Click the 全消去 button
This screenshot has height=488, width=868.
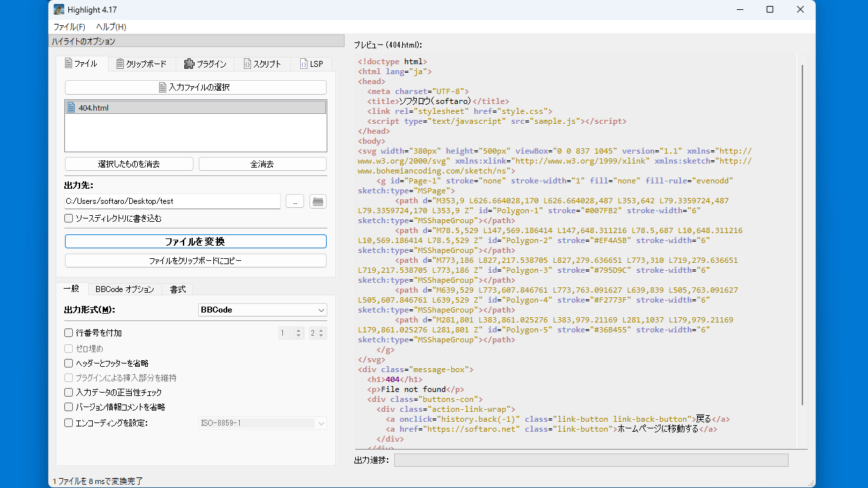coord(262,164)
